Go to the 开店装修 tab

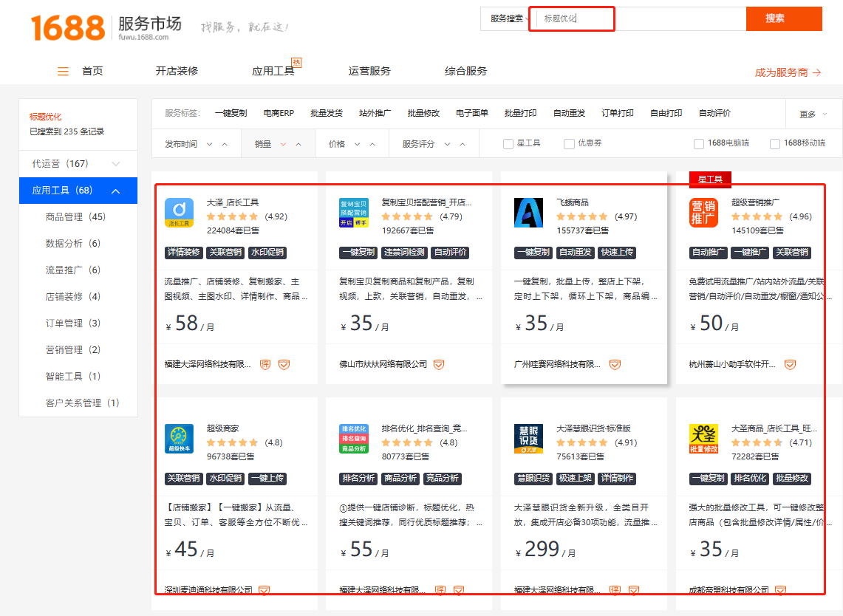coord(177,72)
